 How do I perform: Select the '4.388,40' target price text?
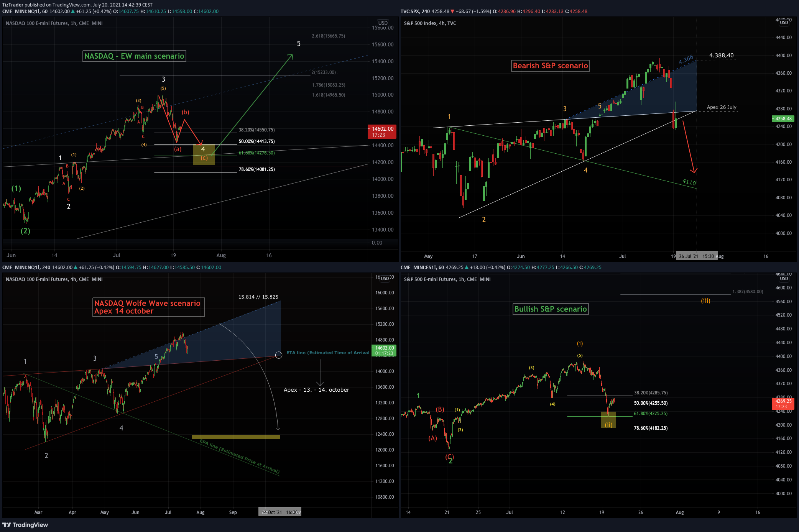(721, 56)
